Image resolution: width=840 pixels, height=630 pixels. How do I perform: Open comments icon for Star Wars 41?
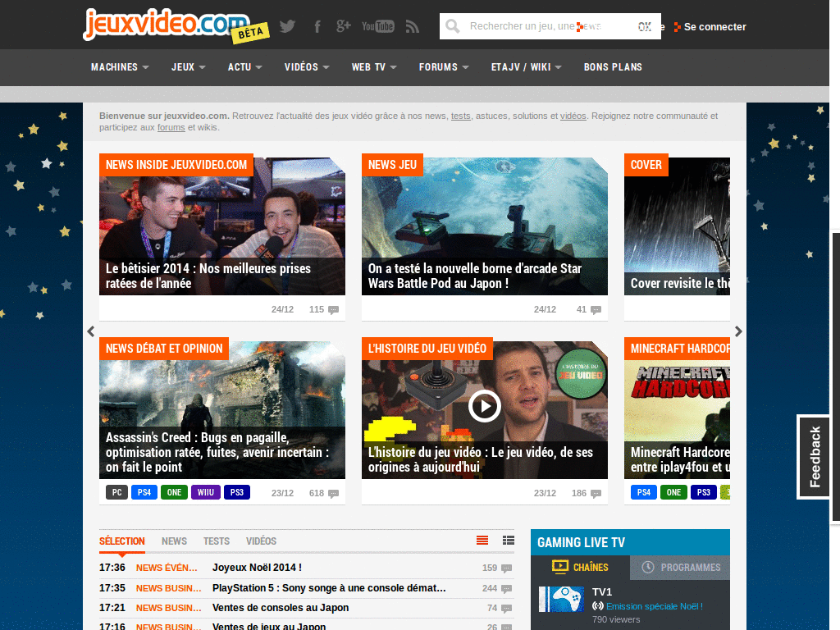[596, 309]
